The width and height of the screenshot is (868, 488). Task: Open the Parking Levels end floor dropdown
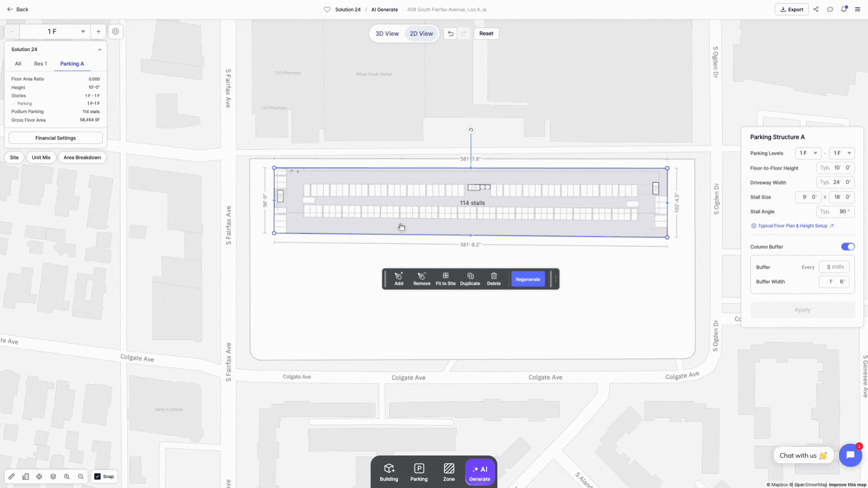842,153
